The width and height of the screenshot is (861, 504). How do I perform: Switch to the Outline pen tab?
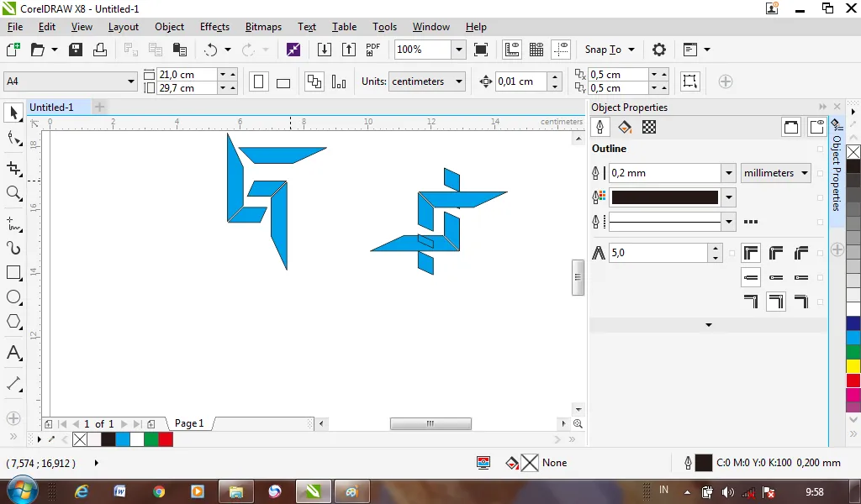pos(600,127)
